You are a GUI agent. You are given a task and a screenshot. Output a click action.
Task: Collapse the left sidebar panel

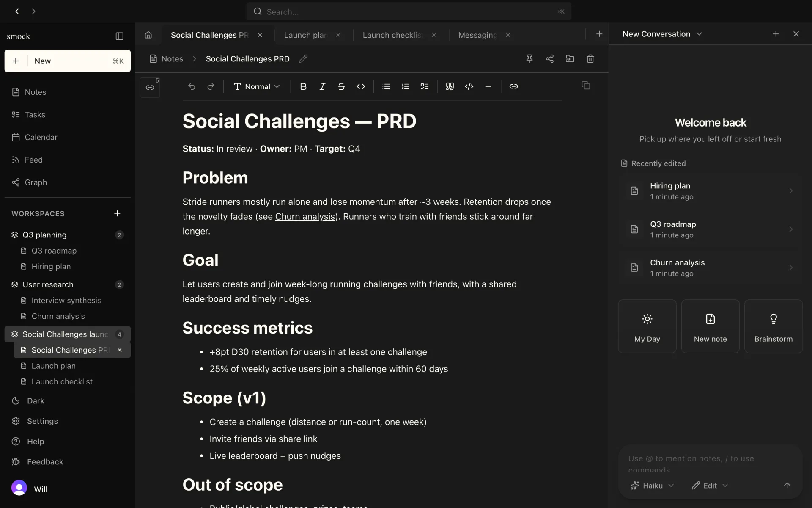[x=120, y=36]
